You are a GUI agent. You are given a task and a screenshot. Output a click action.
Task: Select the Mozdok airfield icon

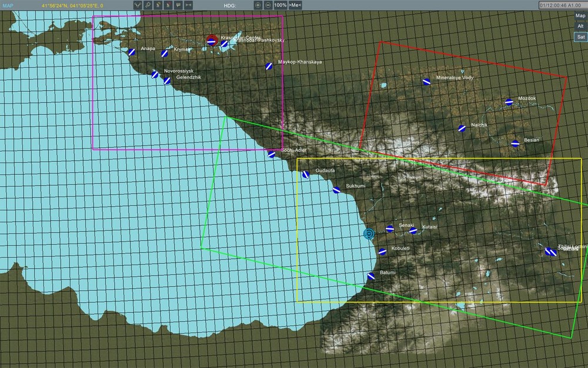[508, 102]
